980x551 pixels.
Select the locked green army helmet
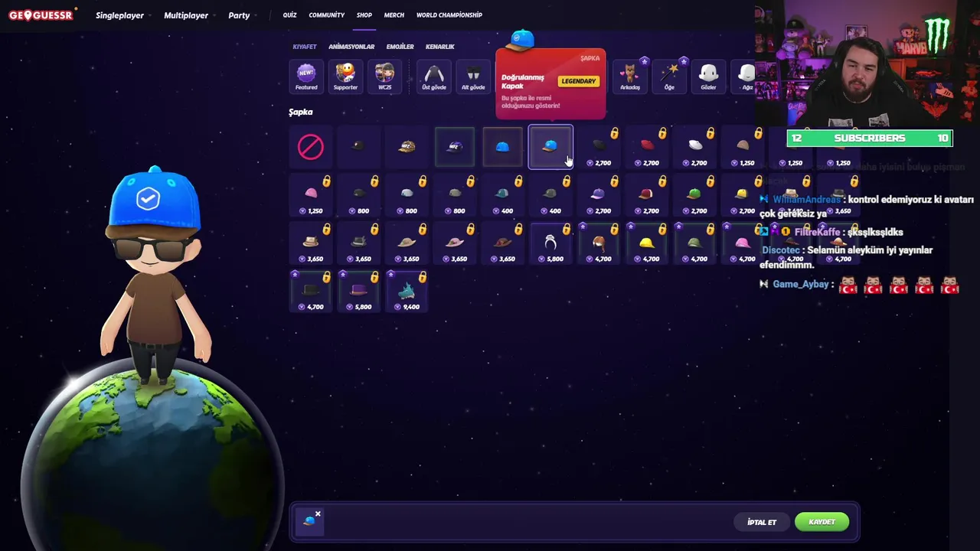(x=694, y=243)
